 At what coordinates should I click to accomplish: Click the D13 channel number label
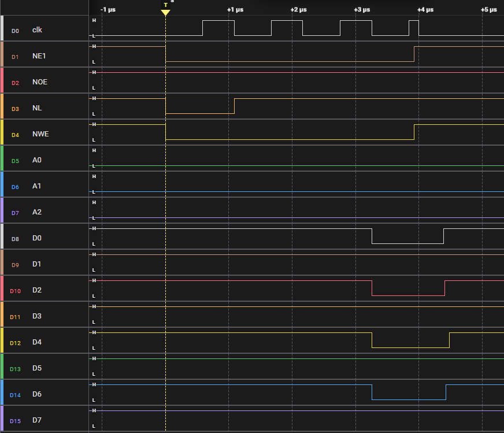16,369
